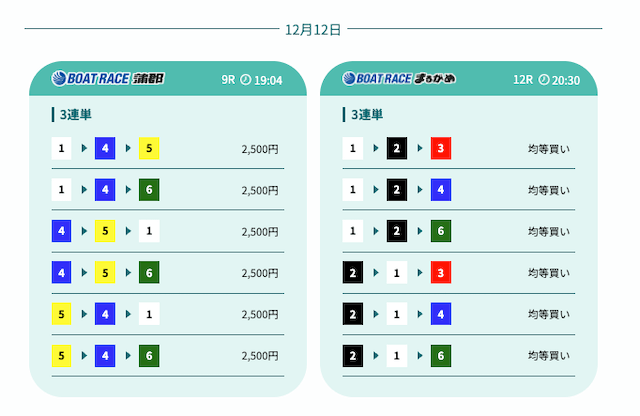Choose the green 6 badge in 5-4-6 row

[149, 356]
